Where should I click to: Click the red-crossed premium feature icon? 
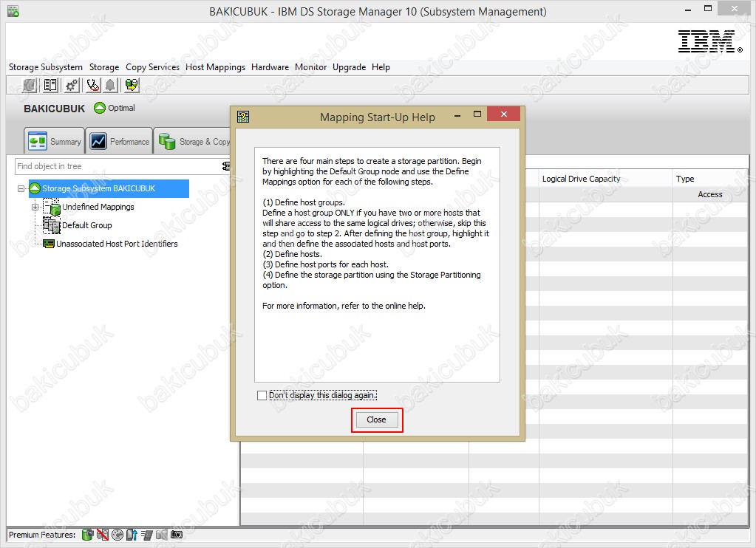pos(102,535)
